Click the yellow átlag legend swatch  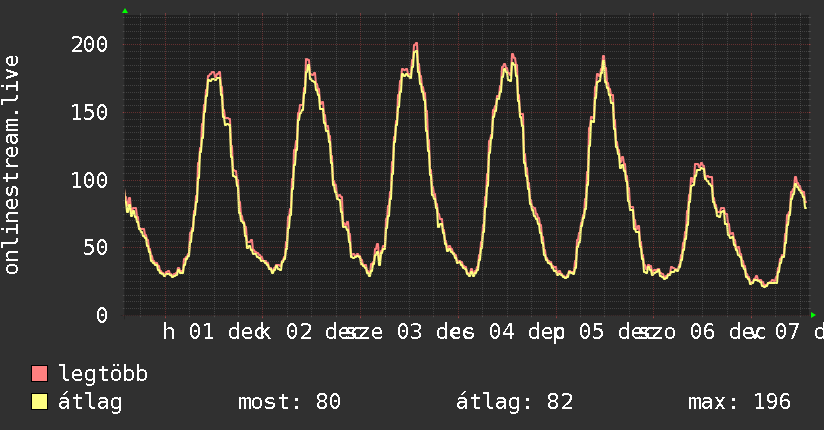[x=40, y=402]
